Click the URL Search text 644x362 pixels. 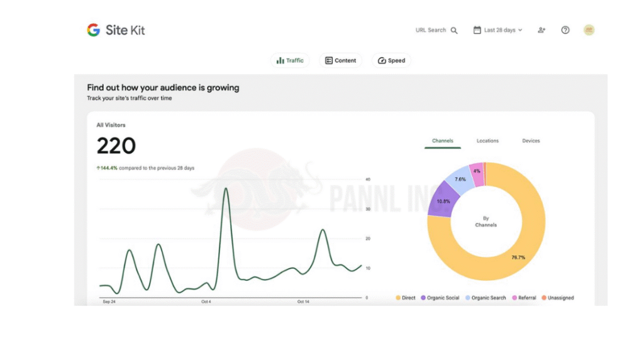click(431, 30)
